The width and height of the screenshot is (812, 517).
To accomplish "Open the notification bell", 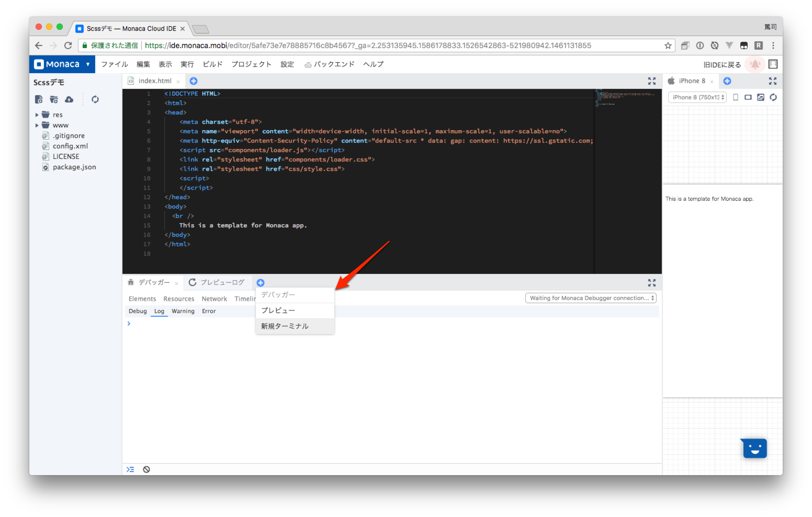I will click(755, 64).
